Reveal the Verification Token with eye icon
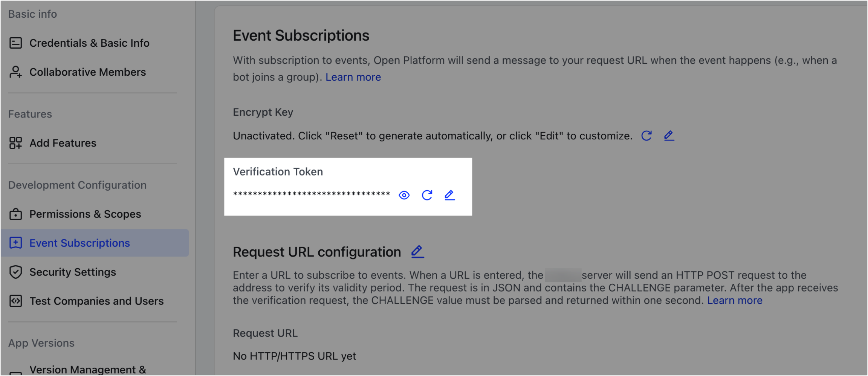 (x=404, y=195)
